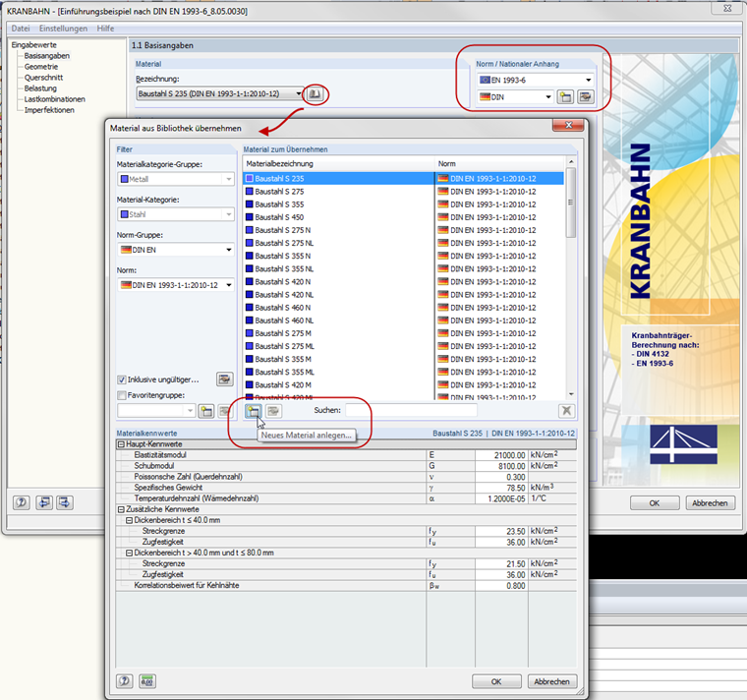Click help icon in material dialog footer

125,681
